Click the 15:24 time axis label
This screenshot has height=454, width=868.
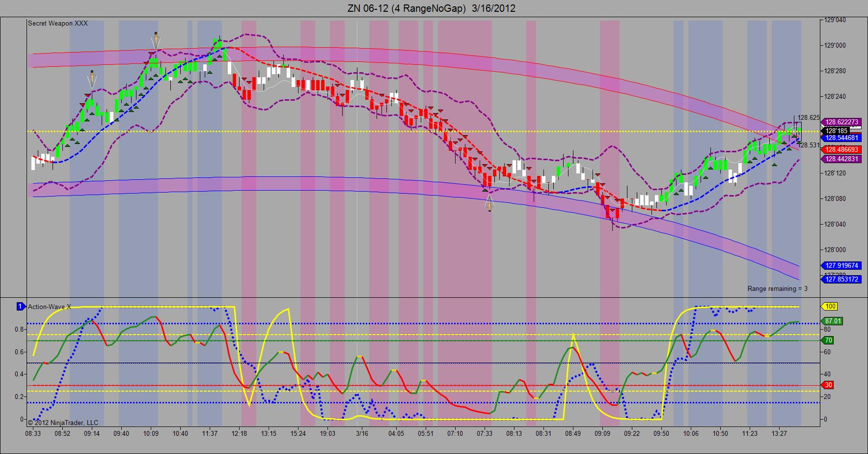point(298,434)
